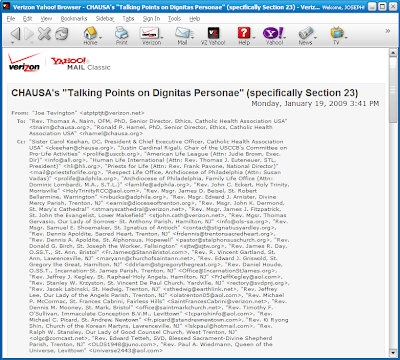Expand the Back button history dropdown
Viewport: 400px width, 360px height.
(x=13, y=43)
